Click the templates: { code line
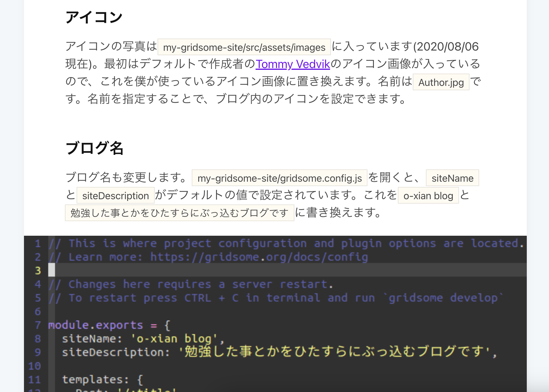This screenshot has height=392, width=549. click(103, 379)
